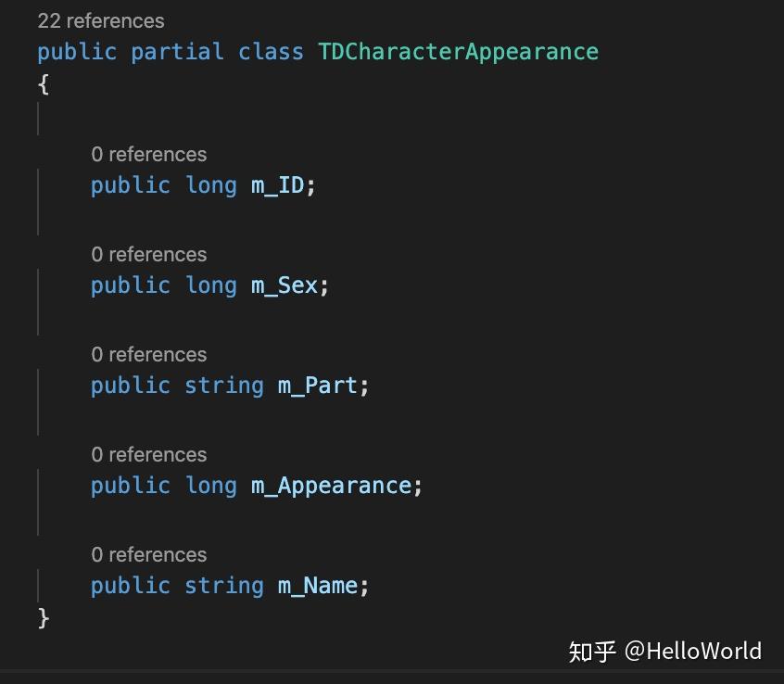This screenshot has height=684, width=784.
Task: Place cursor at closing curly brace
Action: (x=44, y=618)
